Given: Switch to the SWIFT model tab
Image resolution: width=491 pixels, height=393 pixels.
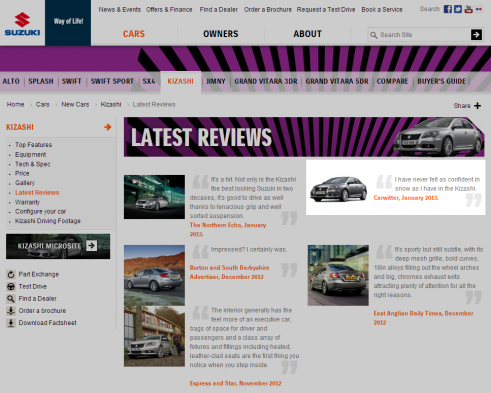Looking at the screenshot, I should click(x=71, y=81).
